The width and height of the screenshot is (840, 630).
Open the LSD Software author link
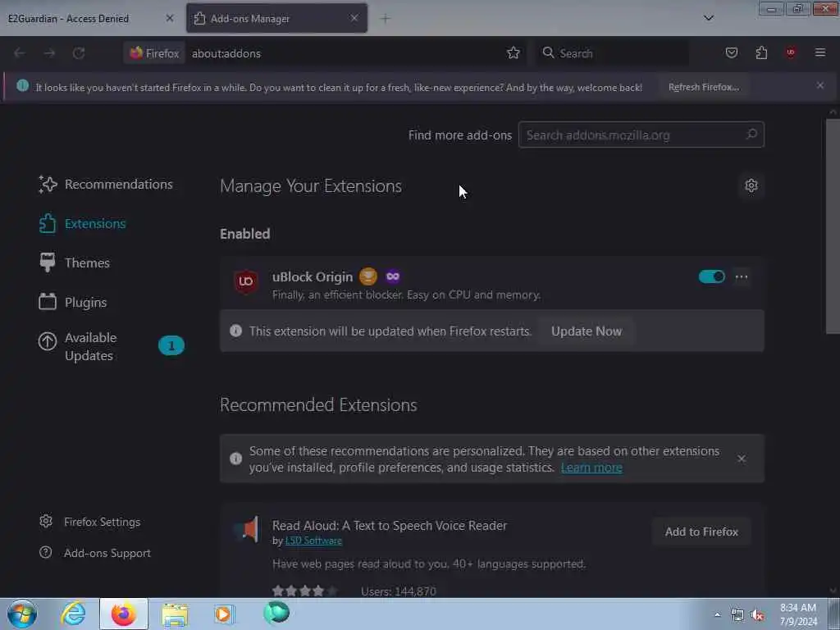[313, 541]
